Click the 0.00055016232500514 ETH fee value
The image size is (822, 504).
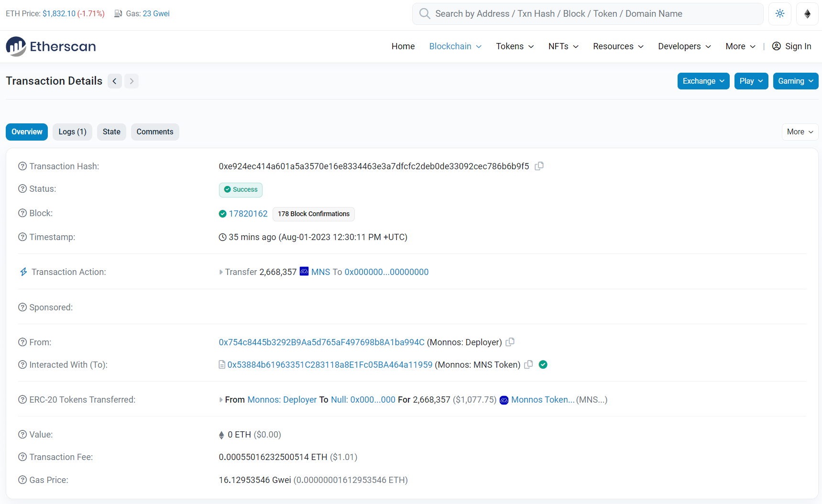273,457
